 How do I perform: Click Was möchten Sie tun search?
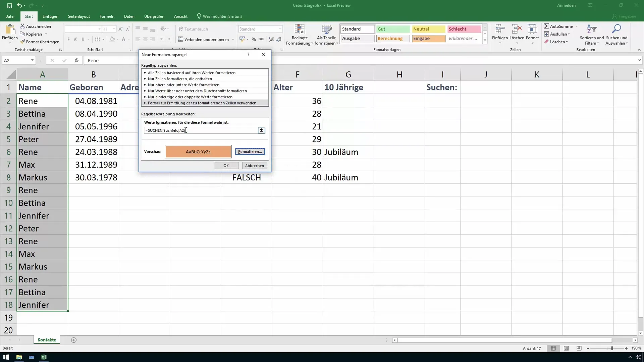pyautogui.click(x=220, y=16)
